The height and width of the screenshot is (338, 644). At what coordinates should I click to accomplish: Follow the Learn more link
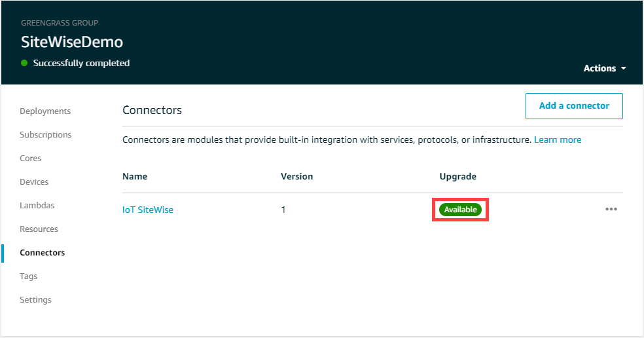click(557, 140)
